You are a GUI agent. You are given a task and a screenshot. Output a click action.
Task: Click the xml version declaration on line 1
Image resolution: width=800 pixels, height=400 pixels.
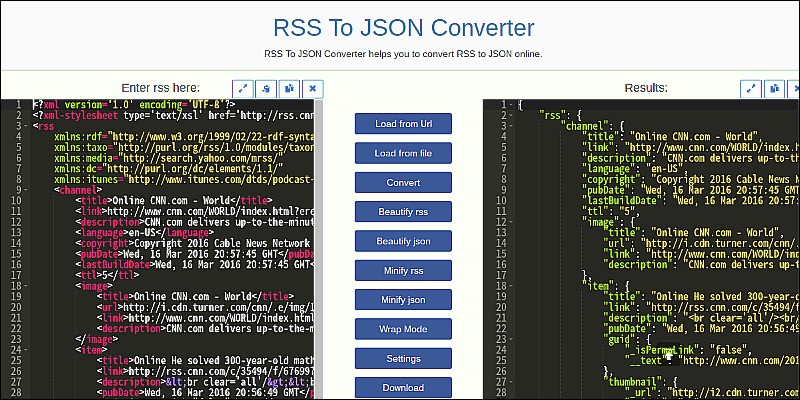tap(134, 105)
